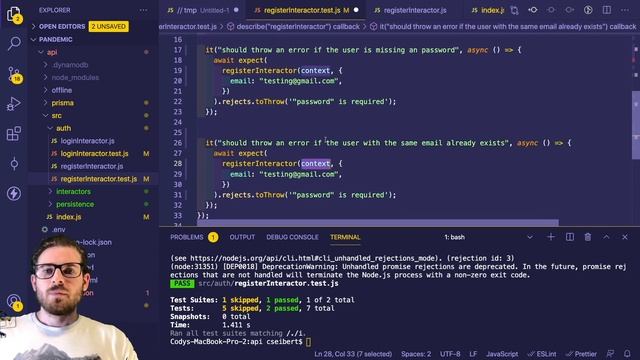Split the terminal panel
Image resolution: width=640 pixels, height=360 pixels.
pos(569,237)
